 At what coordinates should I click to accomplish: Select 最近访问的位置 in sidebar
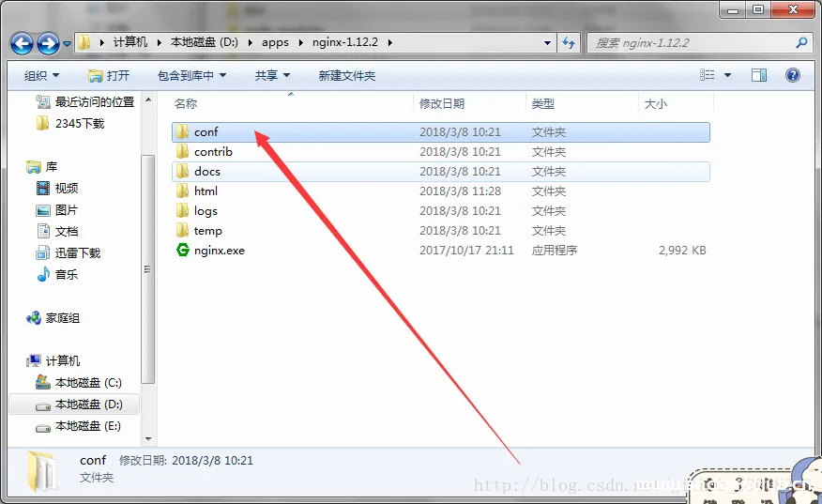pos(85,101)
